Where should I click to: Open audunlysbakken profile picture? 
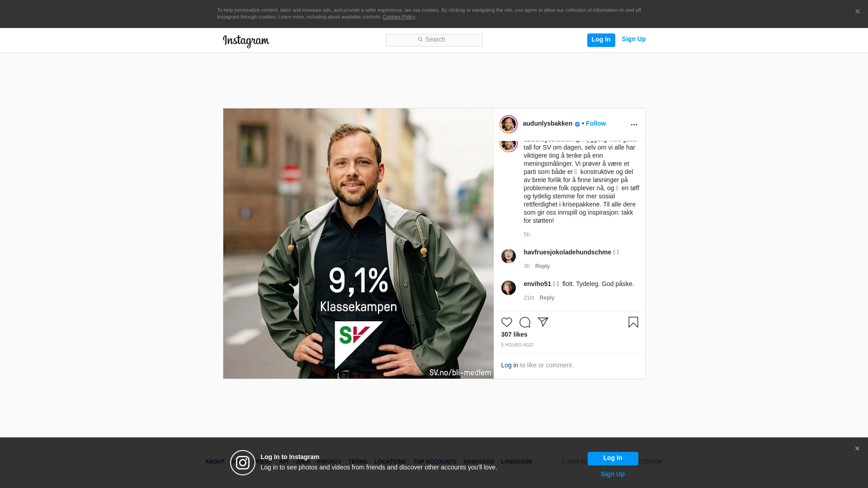tap(508, 124)
